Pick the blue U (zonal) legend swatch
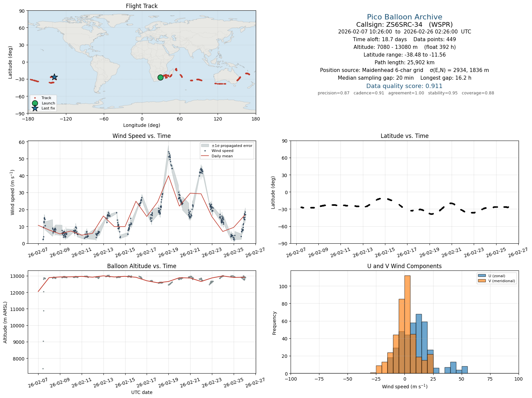The height and width of the screenshot is (398, 532). (482, 276)
